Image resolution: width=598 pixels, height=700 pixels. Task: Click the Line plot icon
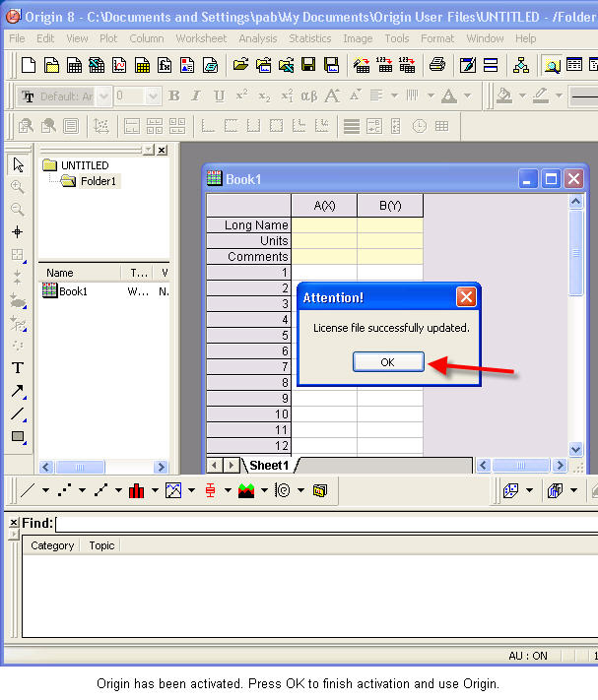point(29,490)
